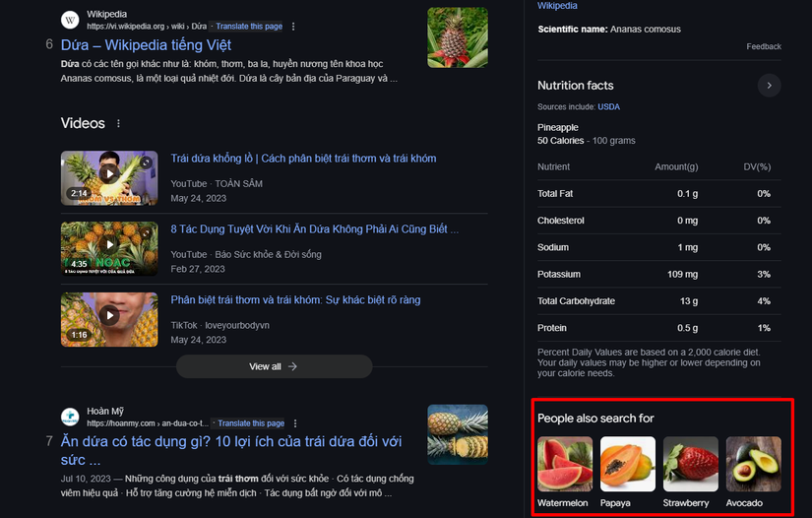Expand Nutrition facts with the arrow button
Viewport: 812px width, 518px height.
769,86
